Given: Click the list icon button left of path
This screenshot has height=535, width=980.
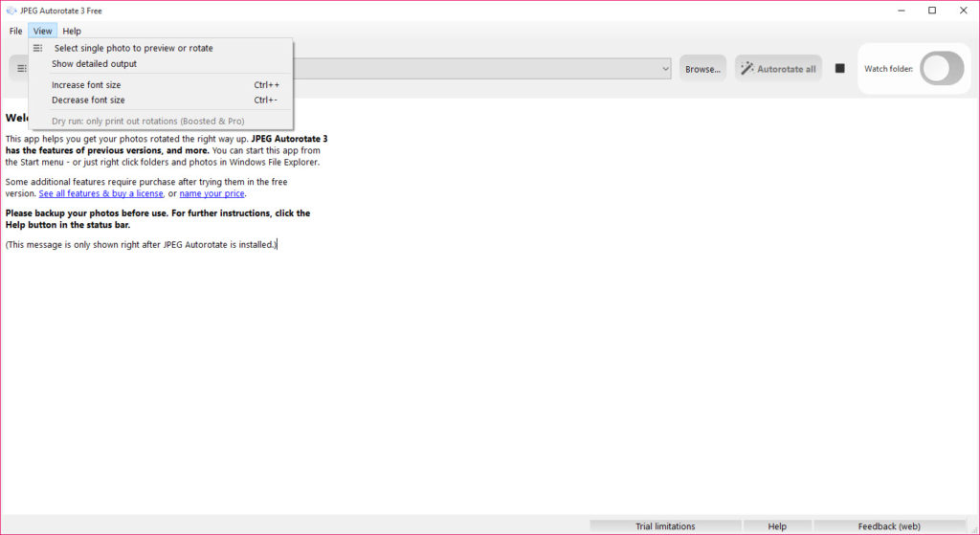Looking at the screenshot, I should (21, 68).
